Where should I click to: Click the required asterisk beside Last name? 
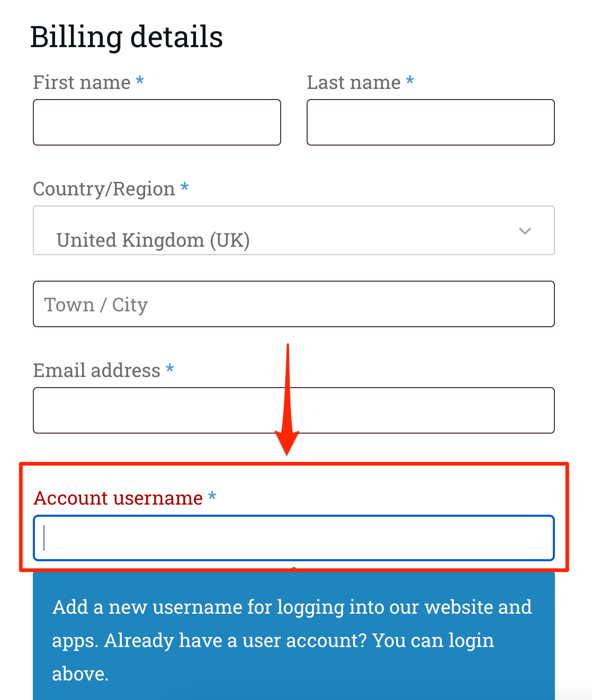(x=410, y=81)
